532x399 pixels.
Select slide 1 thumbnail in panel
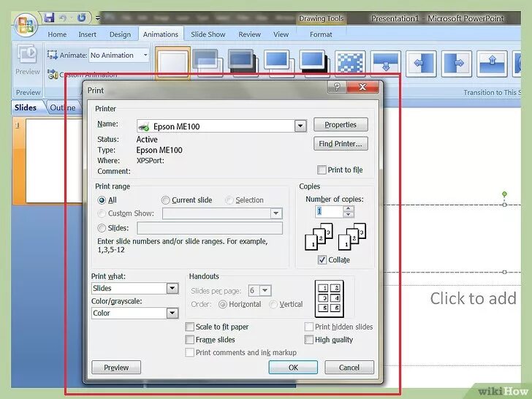pyautogui.click(x=54, y=161)
